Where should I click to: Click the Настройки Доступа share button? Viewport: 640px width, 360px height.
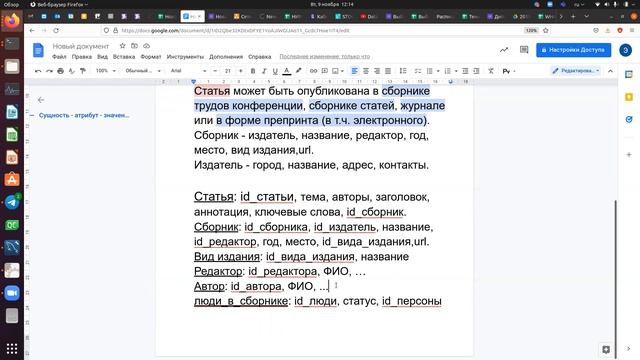(573, 50)
